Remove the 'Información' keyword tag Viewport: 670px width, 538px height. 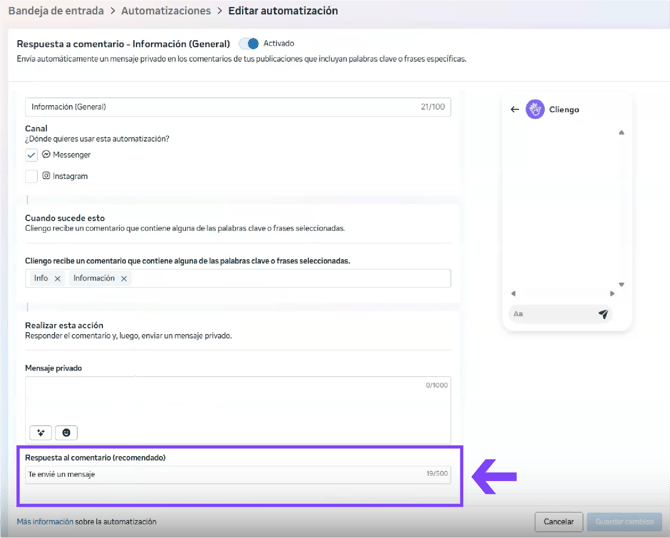(124, 279)
